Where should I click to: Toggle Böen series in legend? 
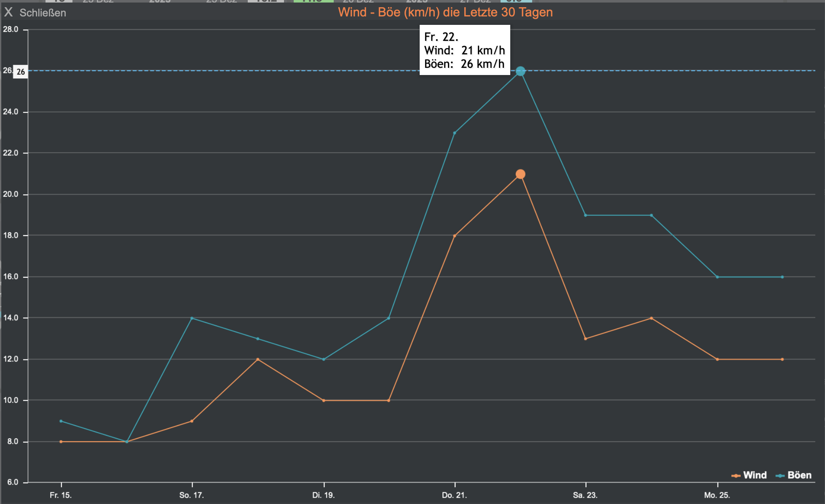click(799, 475)
